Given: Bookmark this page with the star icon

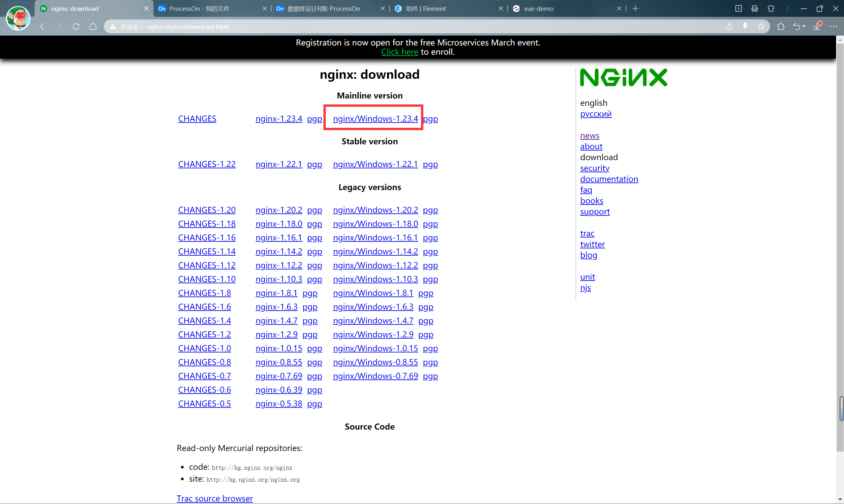Looking at the screenshot, I should pos(761,26).
